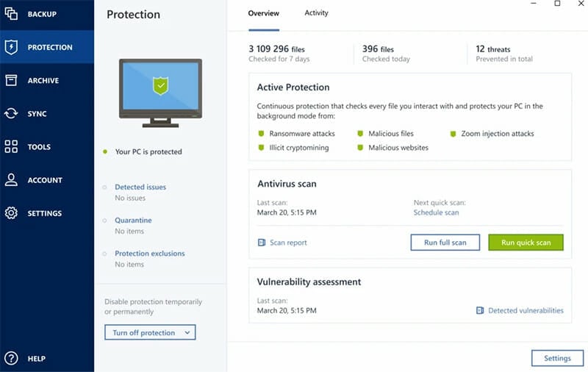Click the Sync arrows icon
This screenshot has width=588, height=372.
point(11,113)
